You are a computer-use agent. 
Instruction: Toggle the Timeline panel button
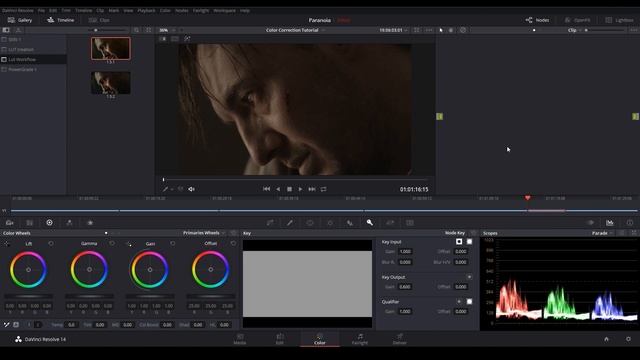point(60,20)
